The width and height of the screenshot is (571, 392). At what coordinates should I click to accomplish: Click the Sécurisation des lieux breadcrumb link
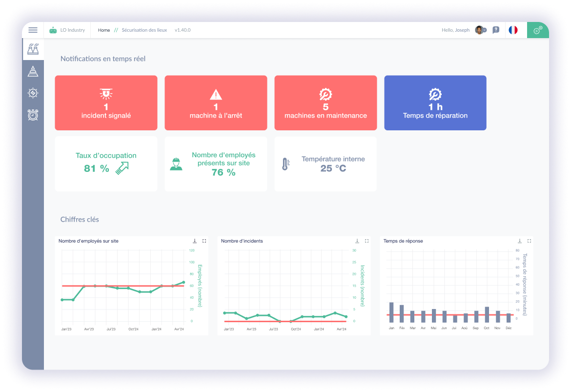pyautogui.click(x=144, y=30)
